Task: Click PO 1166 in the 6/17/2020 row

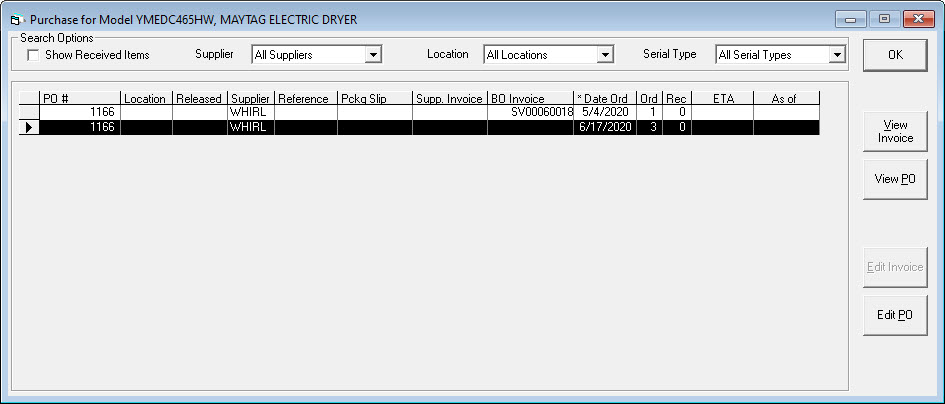Action: click(x=80, y=127)
